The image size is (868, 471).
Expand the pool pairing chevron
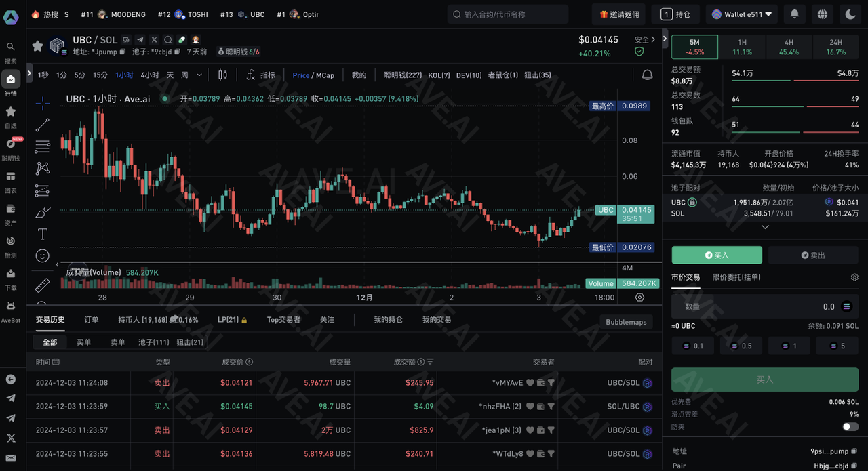coord(765,227)
